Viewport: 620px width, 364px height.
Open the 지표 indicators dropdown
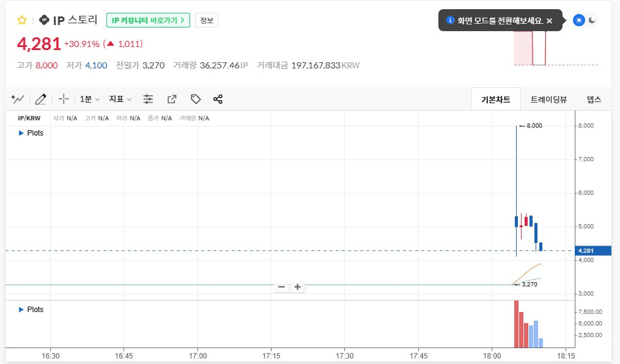pos(120,99)
